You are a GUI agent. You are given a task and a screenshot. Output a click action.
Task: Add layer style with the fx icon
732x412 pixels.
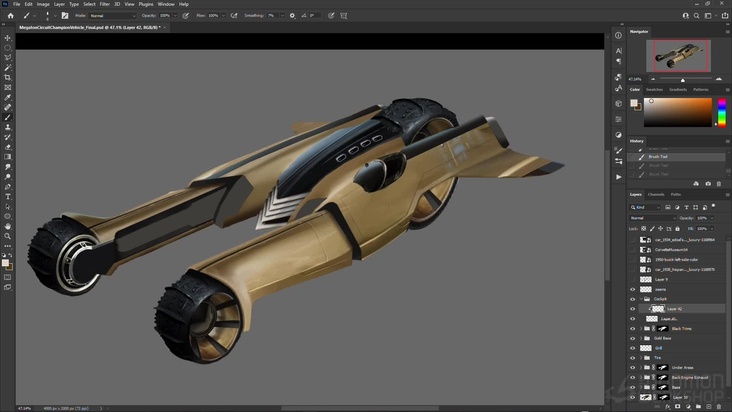pyautogui.click(x=668, y=407)
